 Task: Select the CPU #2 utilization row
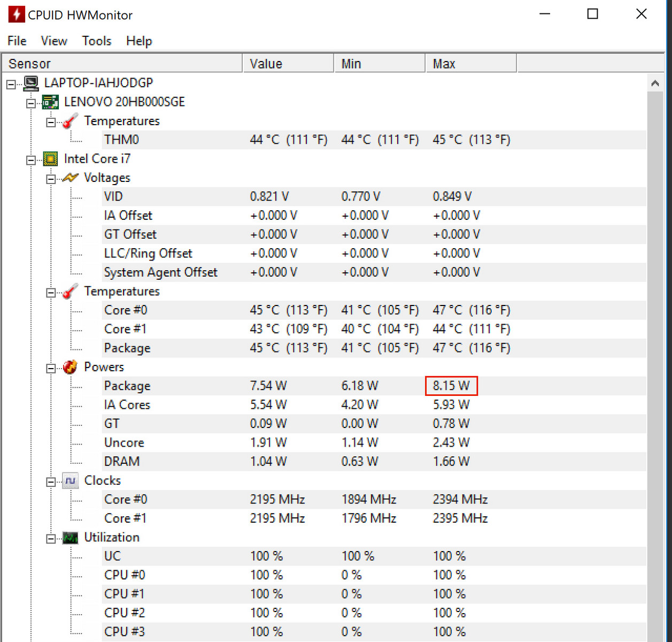374,613
